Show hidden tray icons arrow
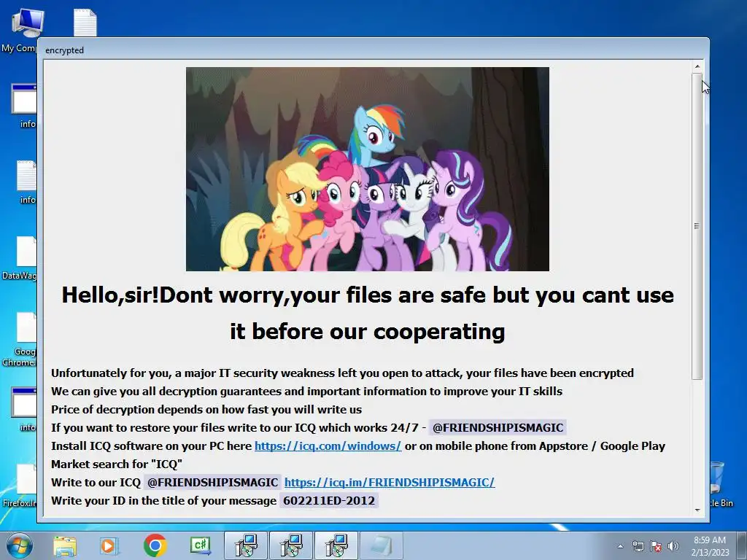747x560 pixels. click(x=620, y=546)
